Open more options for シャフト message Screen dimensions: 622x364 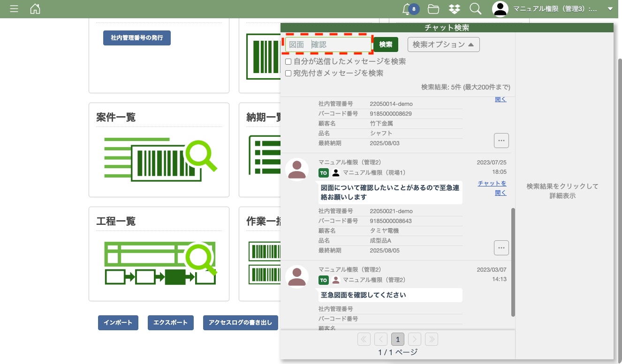(x=501, y=140)
